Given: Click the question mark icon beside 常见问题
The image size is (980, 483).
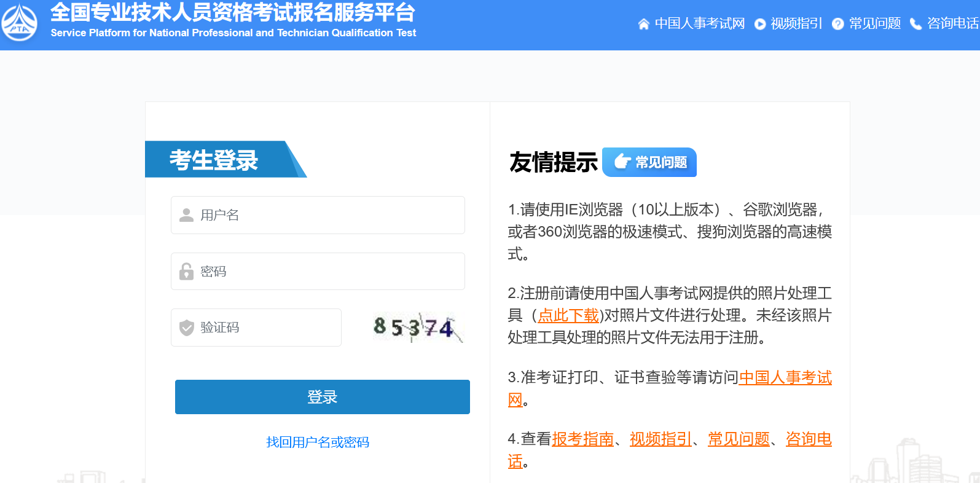Looking at the screenshot, I should tap(837, 24).
